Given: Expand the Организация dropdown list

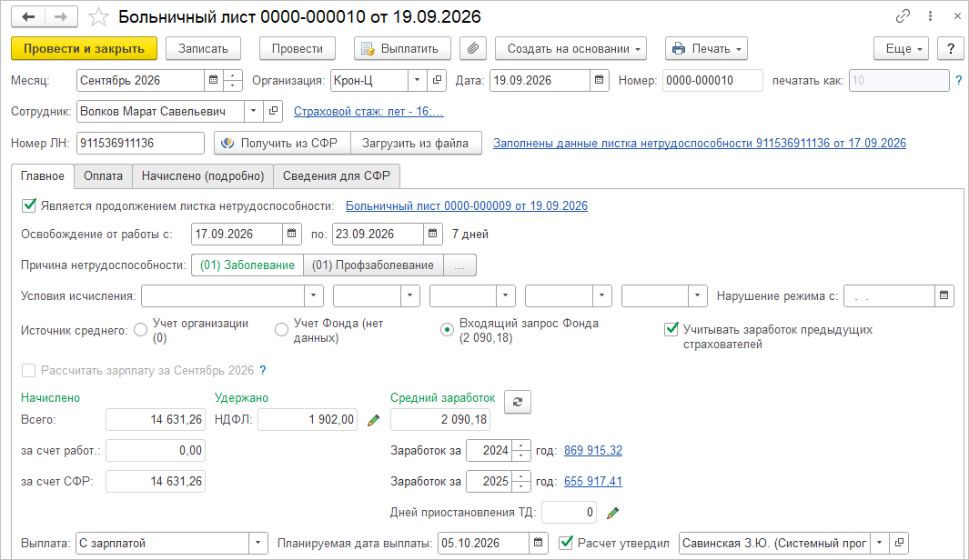Looking at the screenshot, I should (x=417, y=80).
